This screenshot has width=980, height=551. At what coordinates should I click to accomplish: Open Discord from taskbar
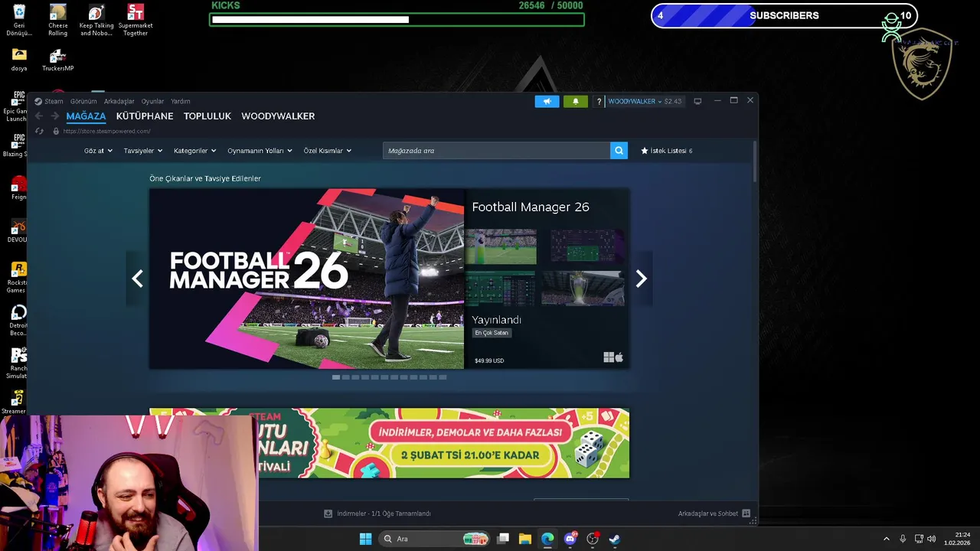tap(570, 539)
